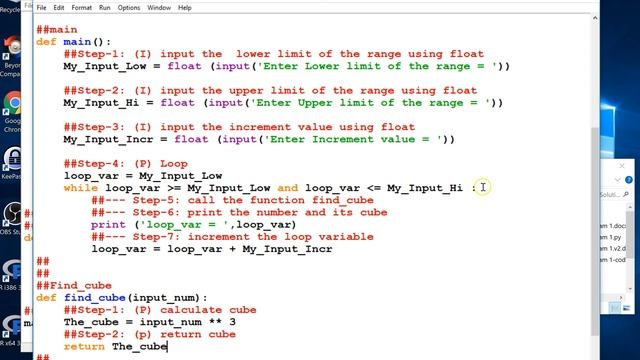Viewport: 640px width, 360px height.
Task: Open the File menu
Action: (41, 8)
